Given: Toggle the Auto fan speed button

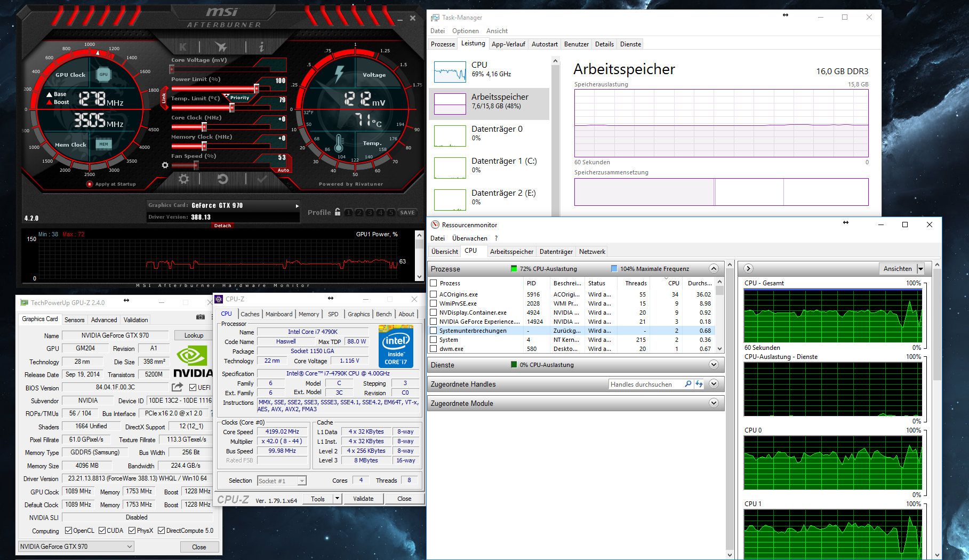Looking at the screenshot, I should click(x=283, y=170).
